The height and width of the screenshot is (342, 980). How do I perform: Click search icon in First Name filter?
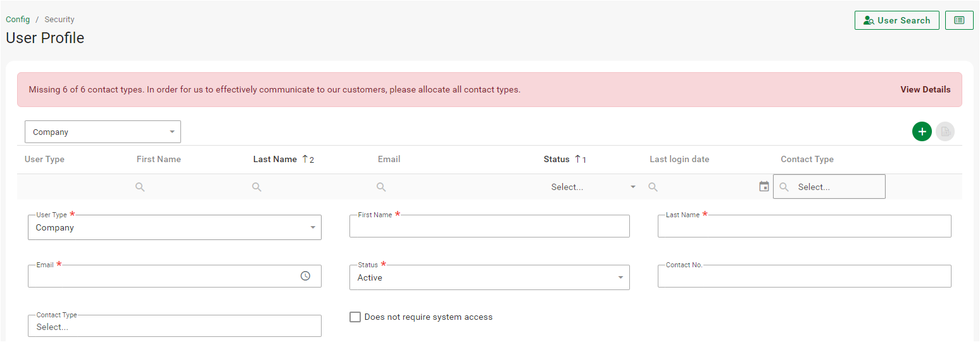point(141,187)
